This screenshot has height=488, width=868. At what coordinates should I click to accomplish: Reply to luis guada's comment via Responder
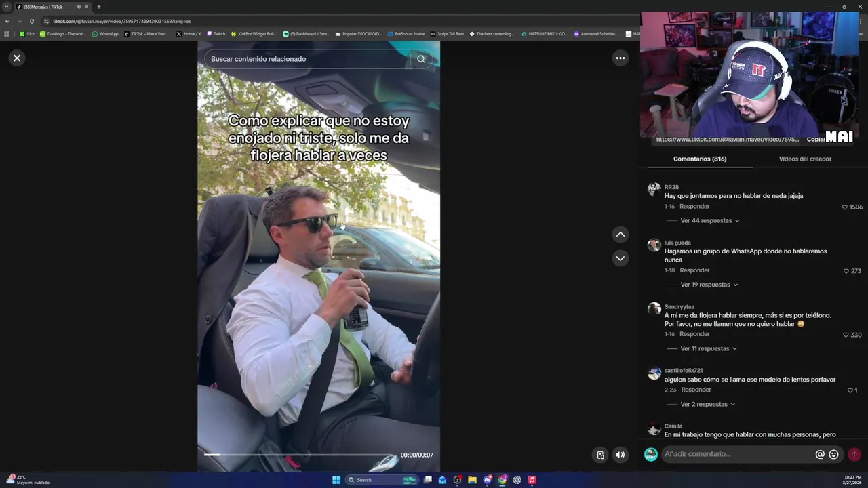click(694, 270)
